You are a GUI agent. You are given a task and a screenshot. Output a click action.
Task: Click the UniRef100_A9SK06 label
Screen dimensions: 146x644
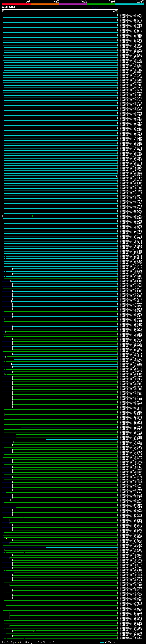(x=131, y=100)
